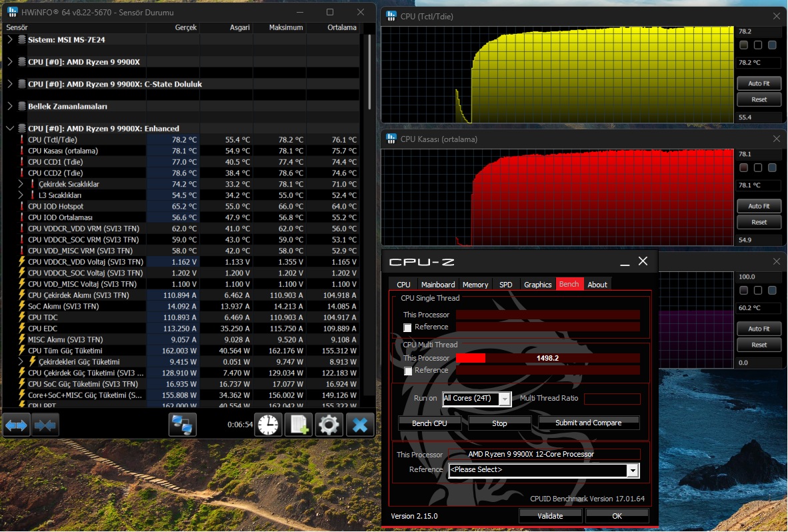
Task: Click the 78.2 upper limit field of Tctl/Tdie graph
Action: click(x=759, y=31)
